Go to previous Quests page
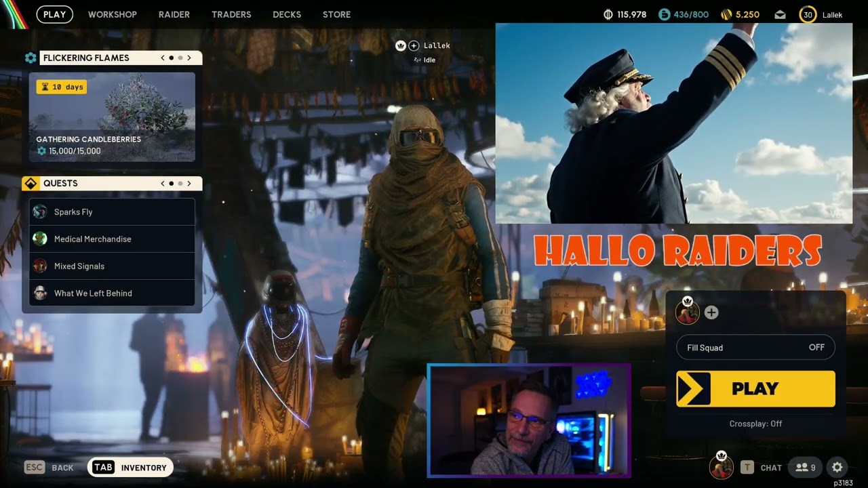The height and width of the screenshot is (488, 868). tap(163, 183)
